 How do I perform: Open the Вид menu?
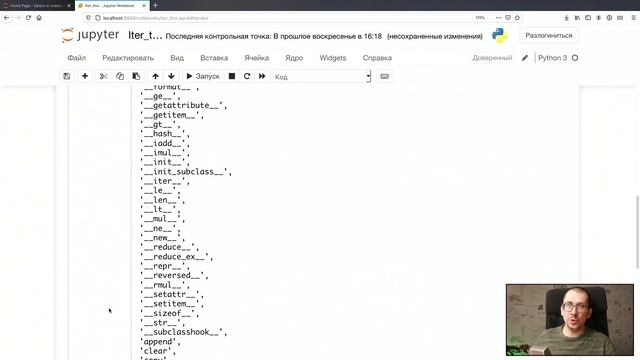click(x=177, y=58)
